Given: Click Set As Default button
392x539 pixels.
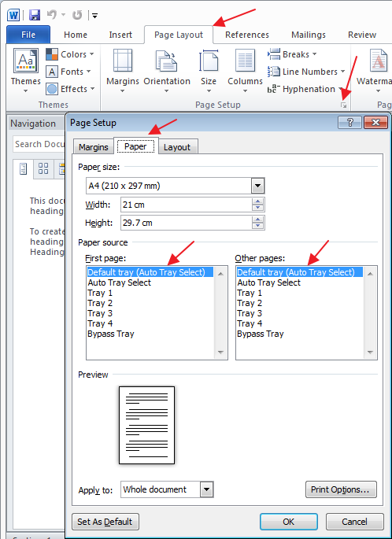Looking at the screenshot, I should [x=105, y=522].
